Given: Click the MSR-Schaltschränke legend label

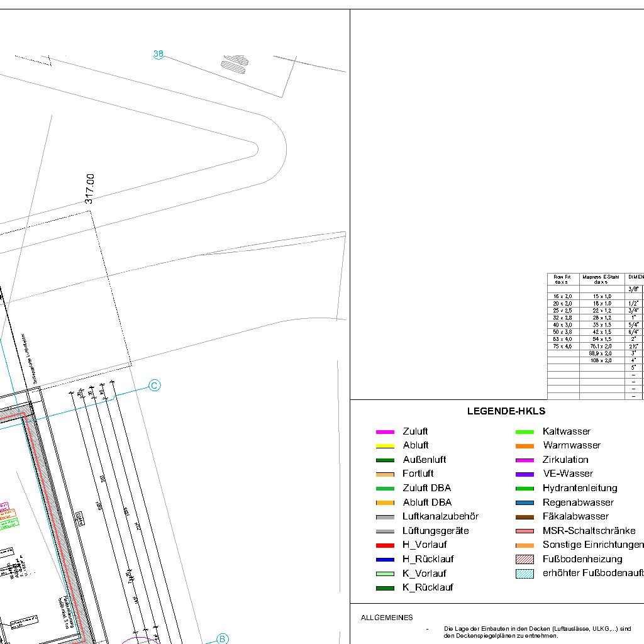Looking at the screenshot, I should (x=589, y=531).
